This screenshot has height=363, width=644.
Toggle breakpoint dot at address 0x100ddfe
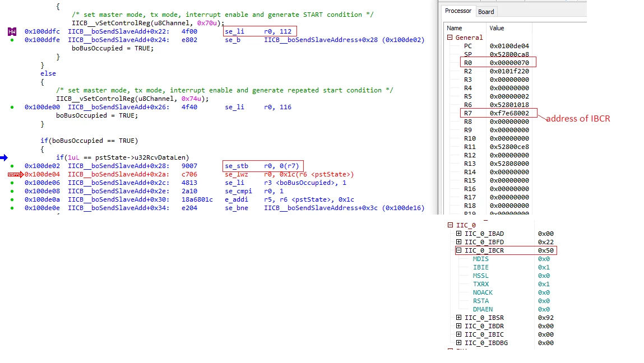pyautogui.click(x=12, y=40)
